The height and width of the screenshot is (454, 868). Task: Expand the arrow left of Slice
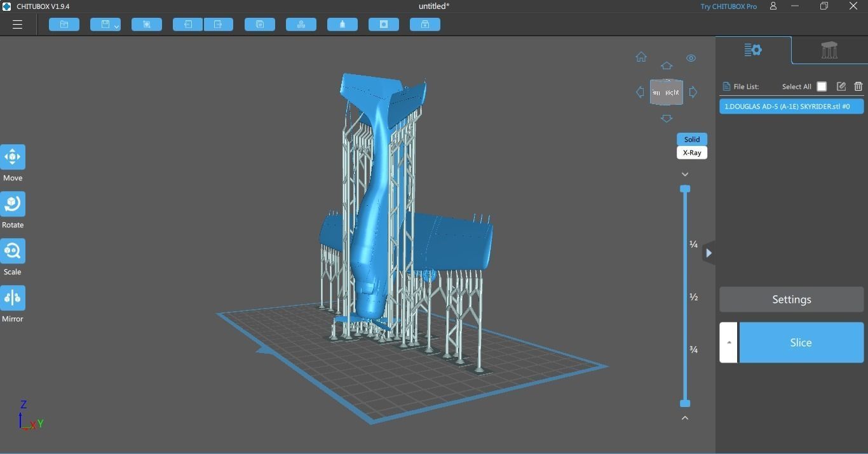pos(729,343)
